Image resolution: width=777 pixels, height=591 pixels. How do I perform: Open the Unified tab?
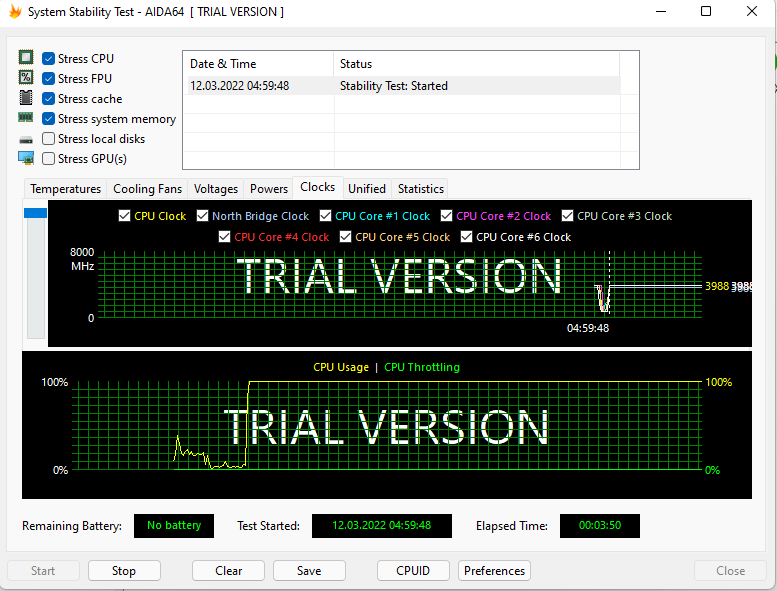coord(367,189)
